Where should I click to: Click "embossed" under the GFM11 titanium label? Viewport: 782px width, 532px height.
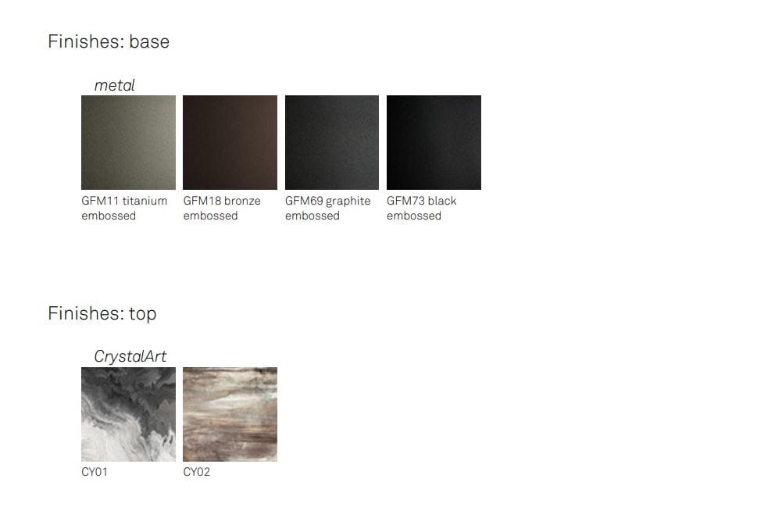109,216
